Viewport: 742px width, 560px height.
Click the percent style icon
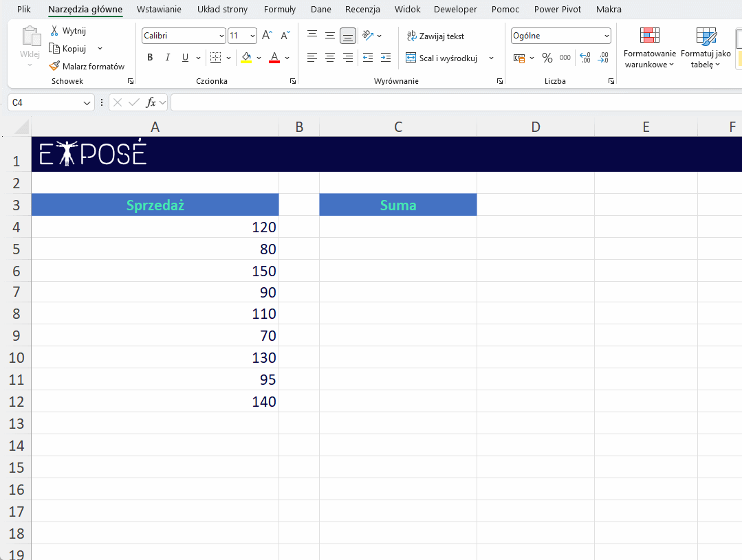(547, 58)
